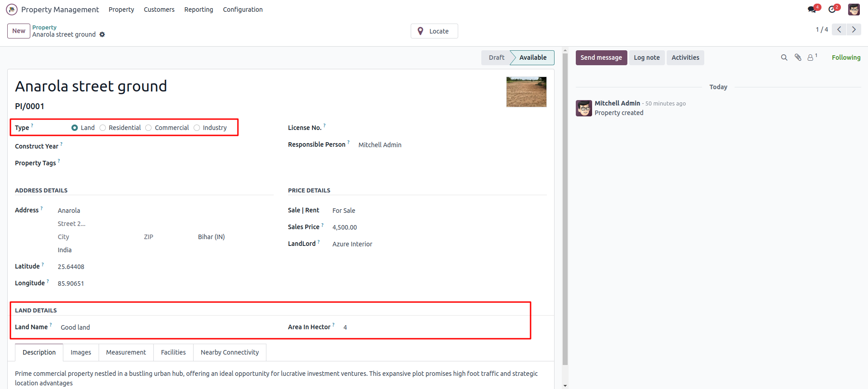Open the Configuration menu
This screenshot has width=868, height=389.
242,10
